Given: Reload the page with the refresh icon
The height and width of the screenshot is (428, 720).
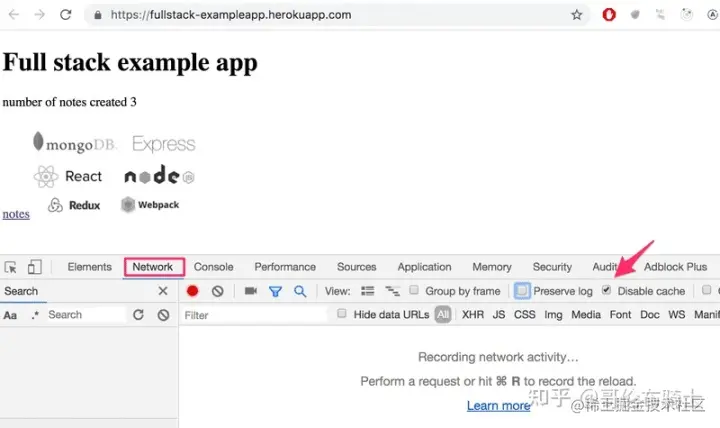Looking at the screenshot, I should coord(66,15).
